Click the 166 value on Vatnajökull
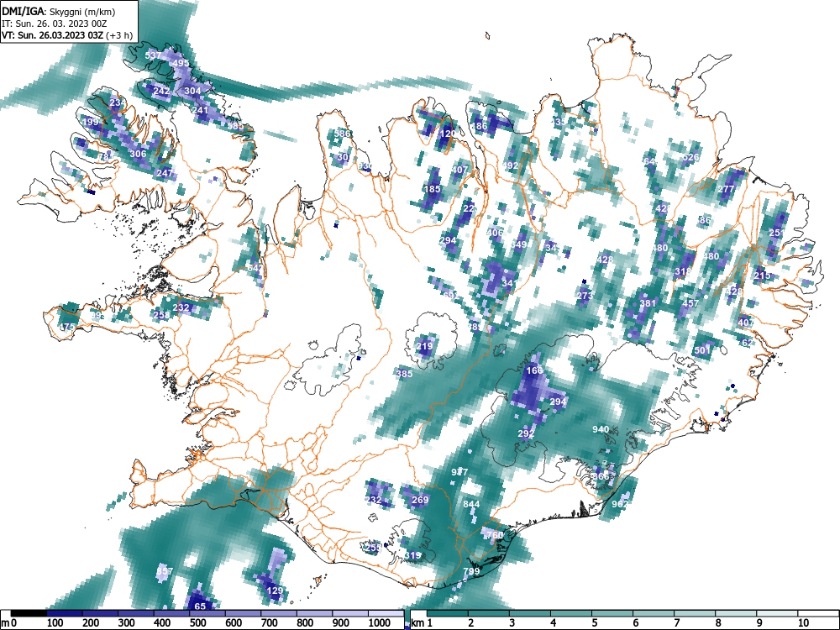 point(534,370)
